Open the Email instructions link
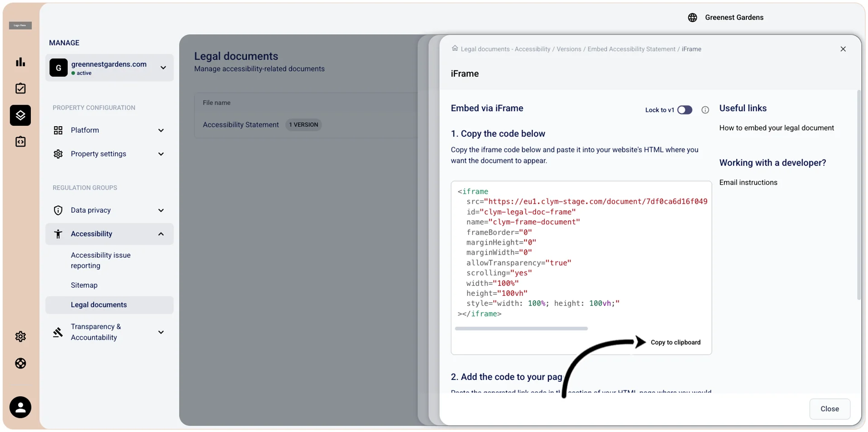 click(x=748, y=183)
